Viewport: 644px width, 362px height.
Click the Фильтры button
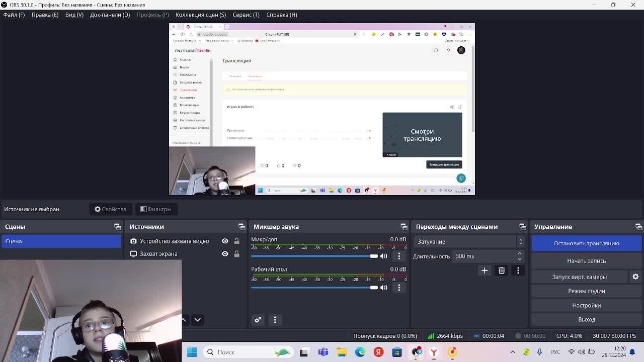(x=155, y=209)
